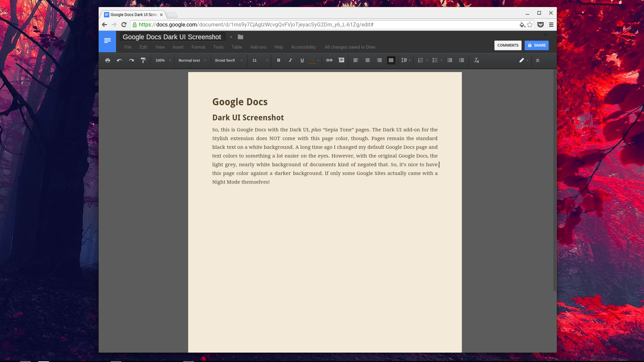Click the Share button
Viewport: 644px width, 362px height.
pos(536,45)
